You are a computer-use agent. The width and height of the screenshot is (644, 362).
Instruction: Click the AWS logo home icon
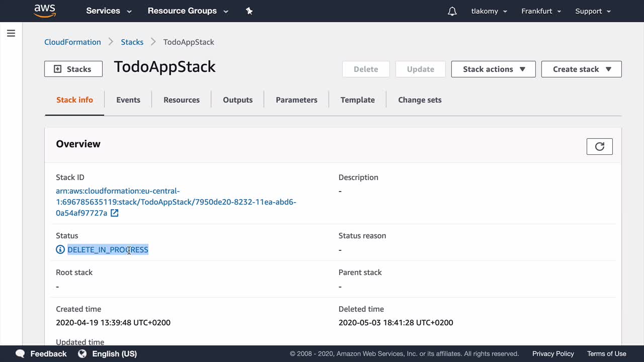(45, 11)
